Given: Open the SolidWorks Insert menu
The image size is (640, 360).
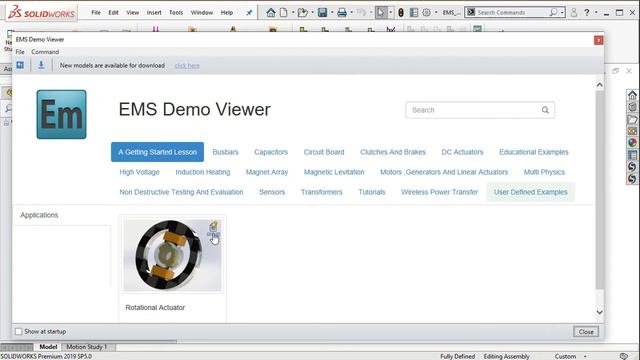Looking at the screenshot, I should click(154, 13).
